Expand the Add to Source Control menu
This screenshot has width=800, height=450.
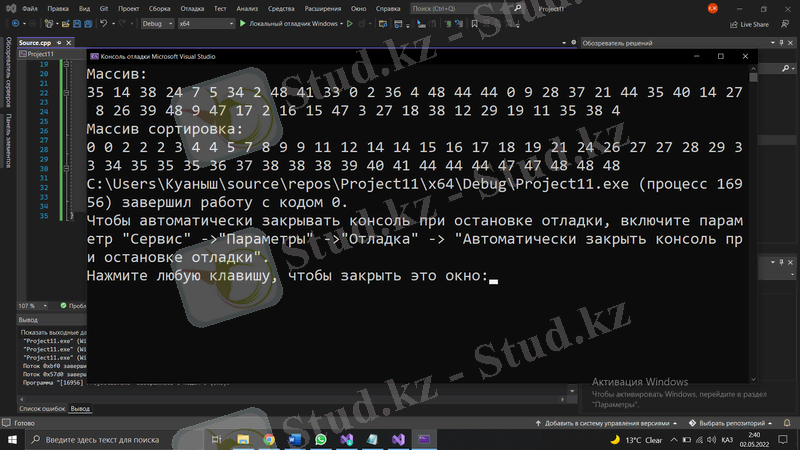[606, 423]
